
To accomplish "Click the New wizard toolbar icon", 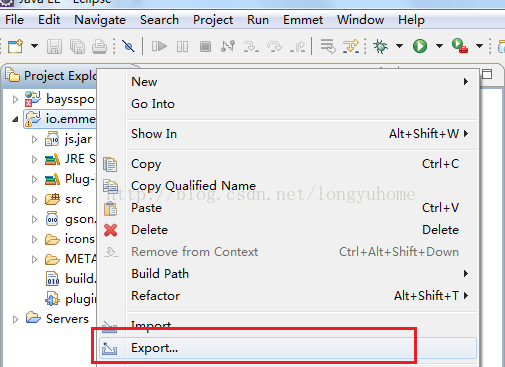I will (x=15, y=46).
